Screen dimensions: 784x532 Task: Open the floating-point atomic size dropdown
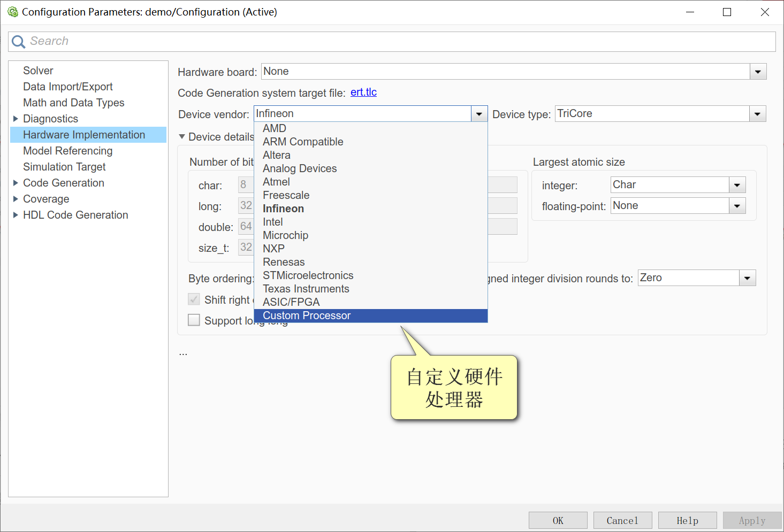pyautogui.click(x=737, y=206)
